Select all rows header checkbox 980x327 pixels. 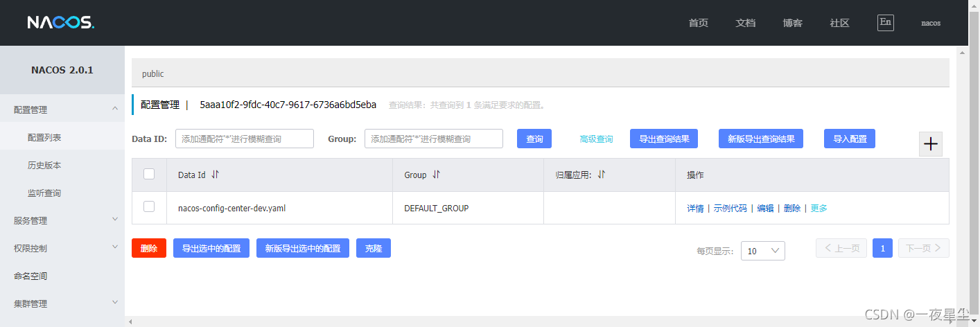(x=149, y=174)
